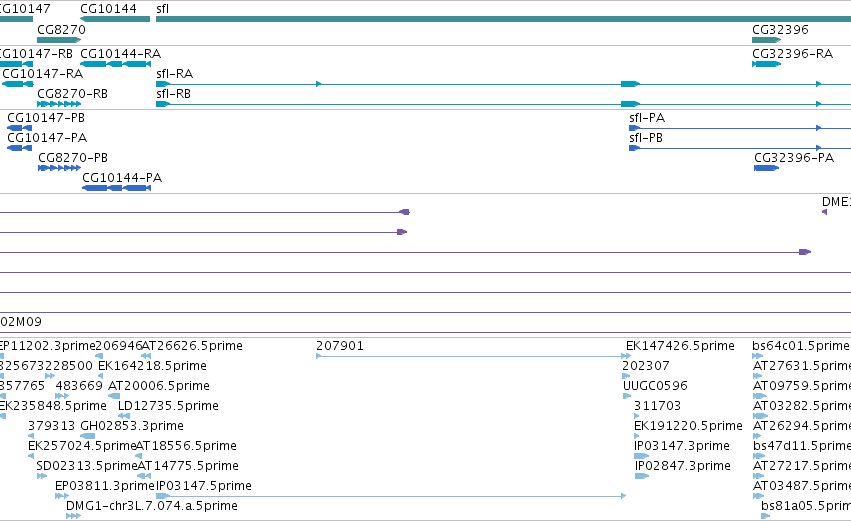The image size is (851, 521).
Task: Select IP02847.3prime EST
Action: point(642,476)
